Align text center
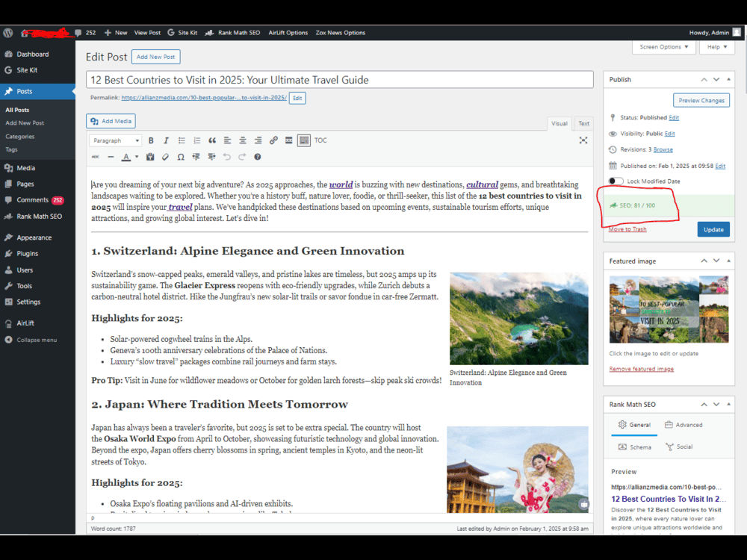Image resolution: width=747 pixels, height=560 pixels. (243, 140)
